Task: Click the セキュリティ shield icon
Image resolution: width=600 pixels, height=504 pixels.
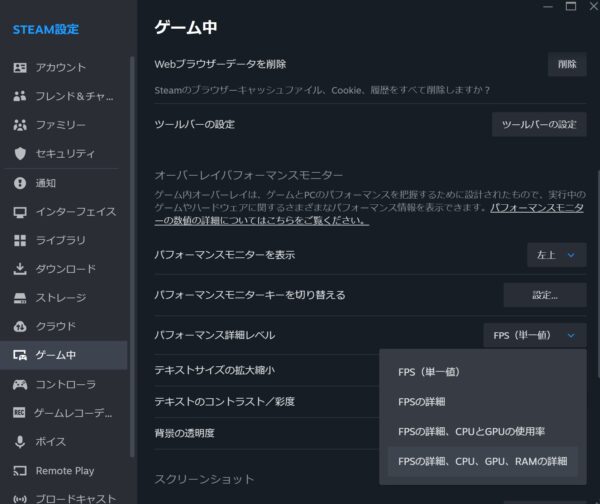Action: pyautogui.click(x=20, y=153)
